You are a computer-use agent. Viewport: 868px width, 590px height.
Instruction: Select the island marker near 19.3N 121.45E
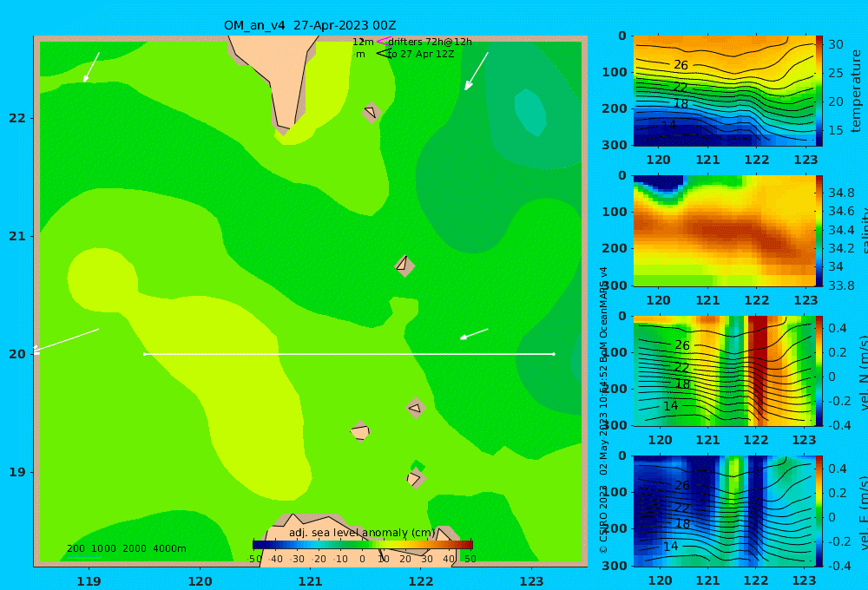coord(360,431)
